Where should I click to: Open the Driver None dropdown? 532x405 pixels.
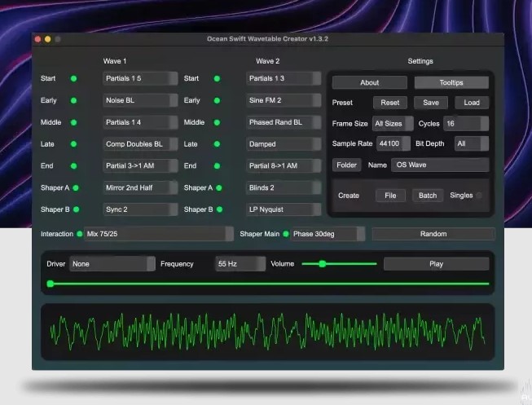pyautogui.click(x=112, y=264)
